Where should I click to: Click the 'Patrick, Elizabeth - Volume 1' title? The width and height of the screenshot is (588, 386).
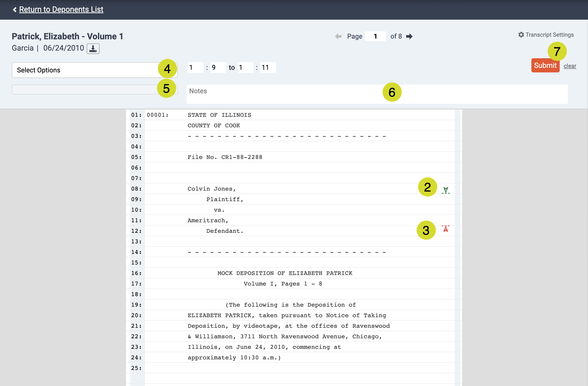[x=67, y=36]
